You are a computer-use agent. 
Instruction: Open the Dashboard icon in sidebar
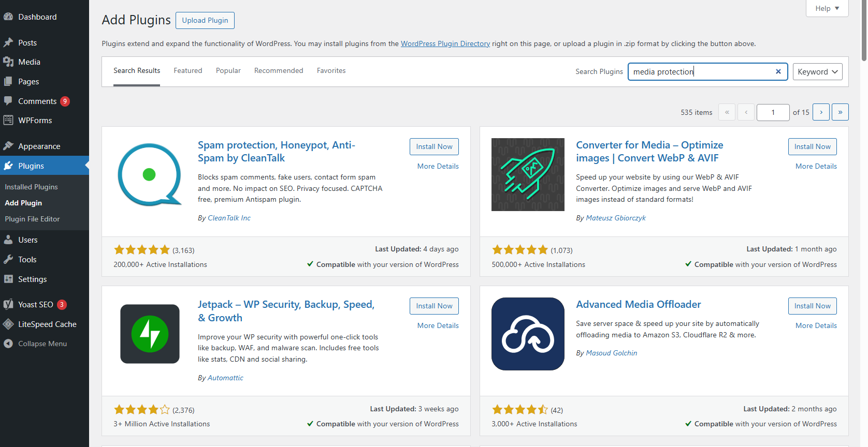point(8,17)
